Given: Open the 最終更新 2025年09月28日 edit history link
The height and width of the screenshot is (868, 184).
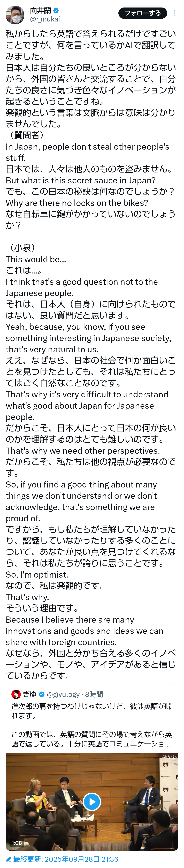Looking at the screenshot, I should [x=66, y=859].
